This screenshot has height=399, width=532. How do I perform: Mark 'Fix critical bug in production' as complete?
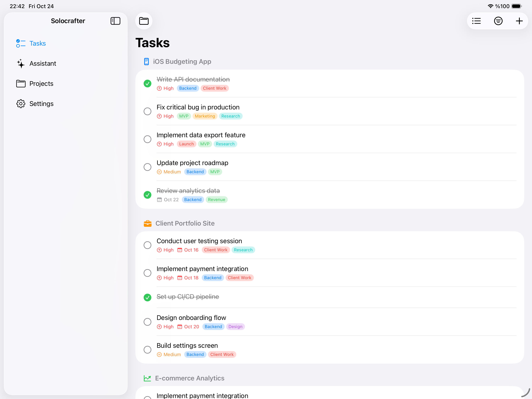147,111
